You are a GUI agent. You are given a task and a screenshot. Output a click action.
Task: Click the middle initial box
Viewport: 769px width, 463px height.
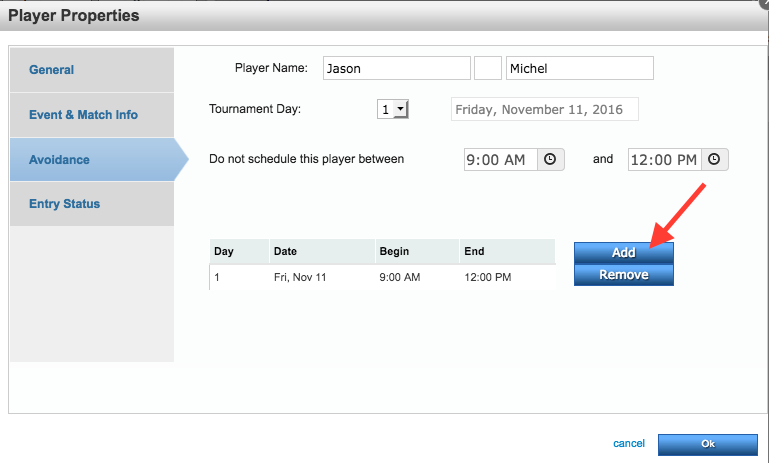pyautogui.click(x=488, y=68)
